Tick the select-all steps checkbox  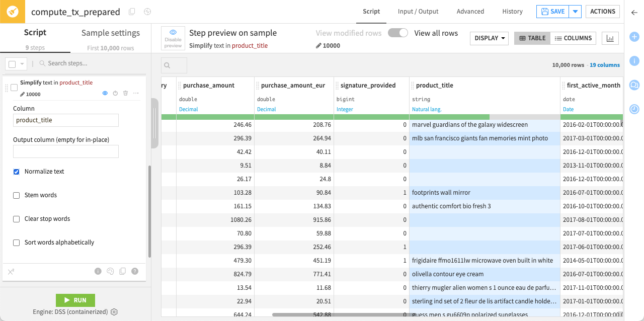tap(12, 64)
